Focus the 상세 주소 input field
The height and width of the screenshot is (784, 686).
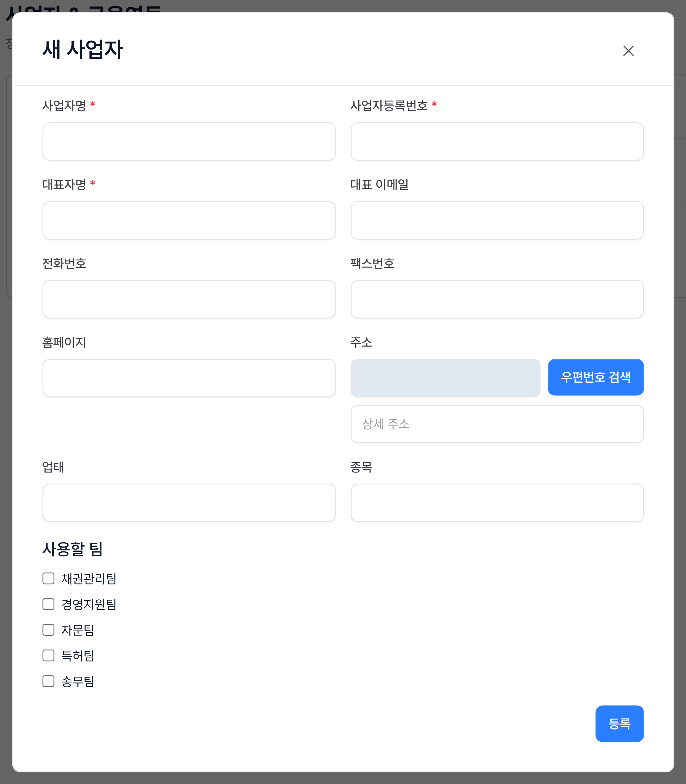[497, 424]
